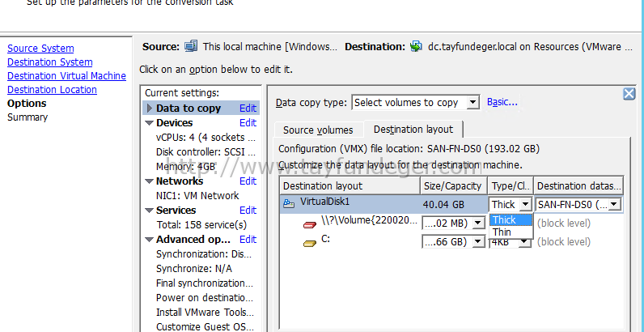Click the Customize Guest OS... line

tap(205, 327)
